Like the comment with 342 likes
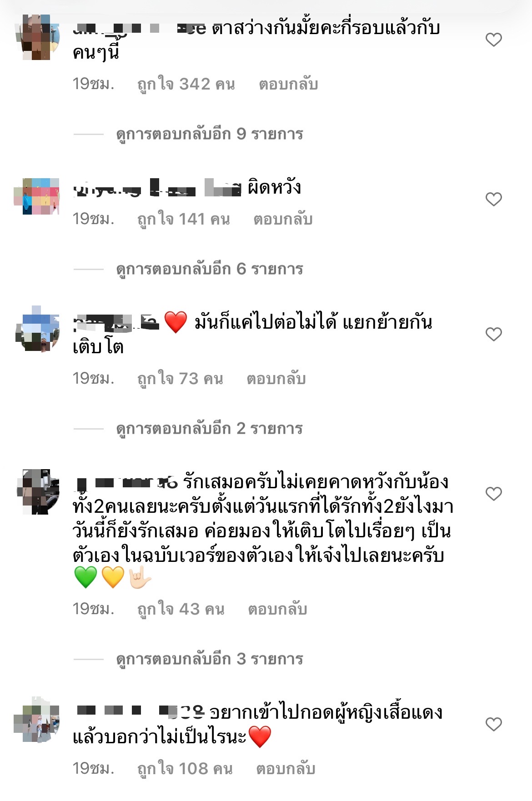 coord(493,40)
